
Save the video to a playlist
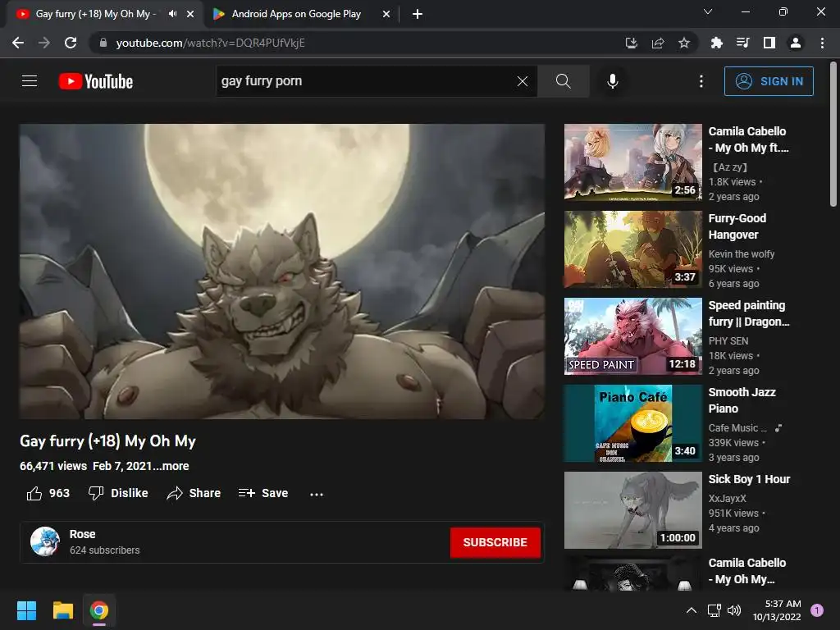[x=263, y=493]
